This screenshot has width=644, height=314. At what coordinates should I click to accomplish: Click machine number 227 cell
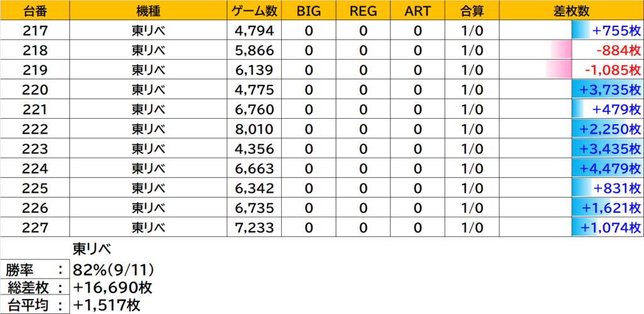pyautogui.click(x=35, y=226)
